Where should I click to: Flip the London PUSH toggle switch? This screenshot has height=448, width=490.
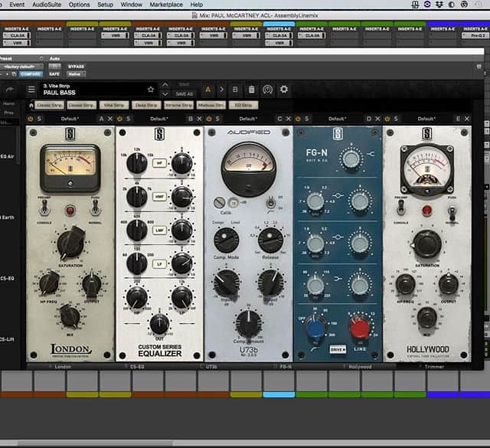[95, 208]
